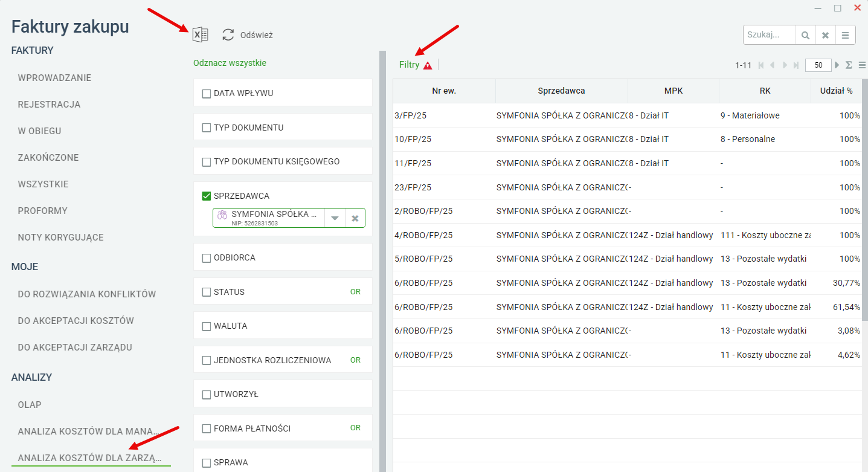Click the 9 - Materiałowe cell
The width and height of the screenshot is (868, 472).
click(x=765, y=115)
